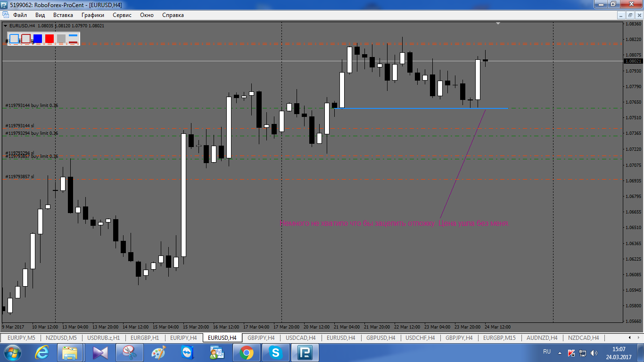Open the Справка menu
Screen dimensions: 644x362
(173, 15)
